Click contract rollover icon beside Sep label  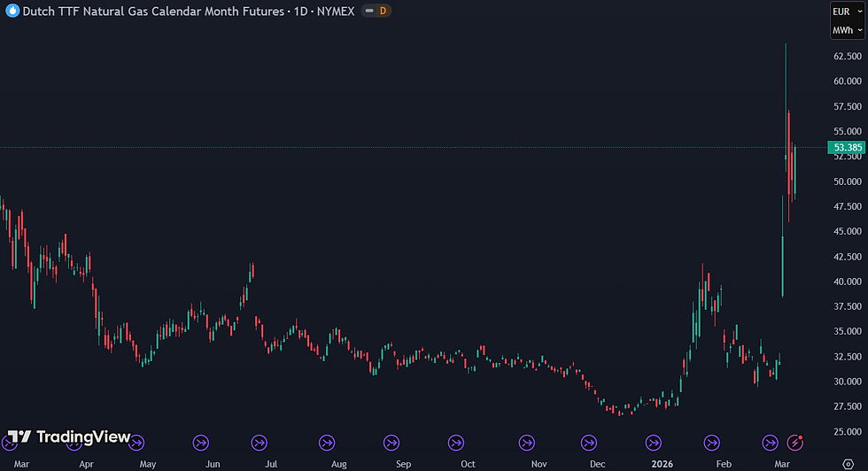tap(391, 443)
